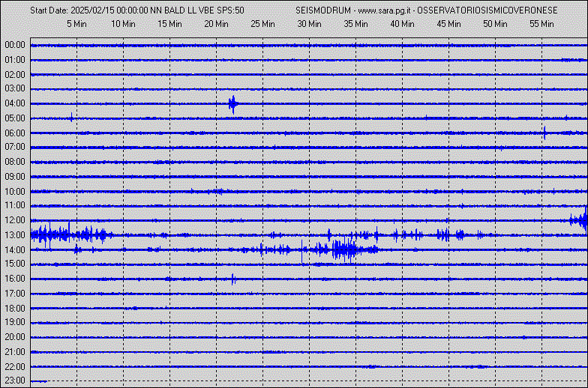Click the 20 Min column header
This screenshot has width=588, height=388.
pos(216,24)
